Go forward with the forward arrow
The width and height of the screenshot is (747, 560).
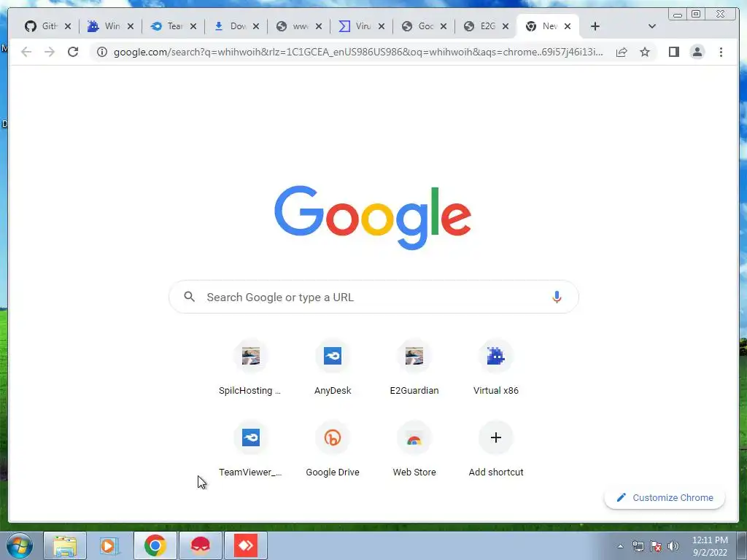pyautogui.click(x=50, y=52)
